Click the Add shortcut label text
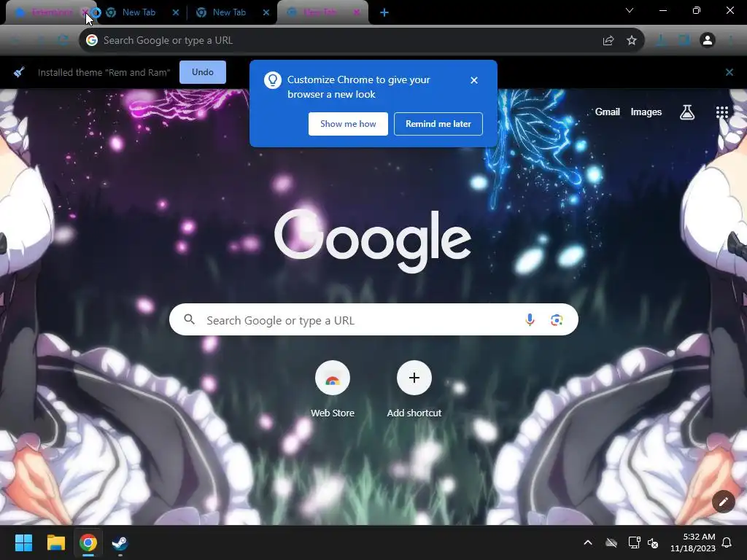Image resolution: width=747 pixels, height=560 pixels. point(414,413)
